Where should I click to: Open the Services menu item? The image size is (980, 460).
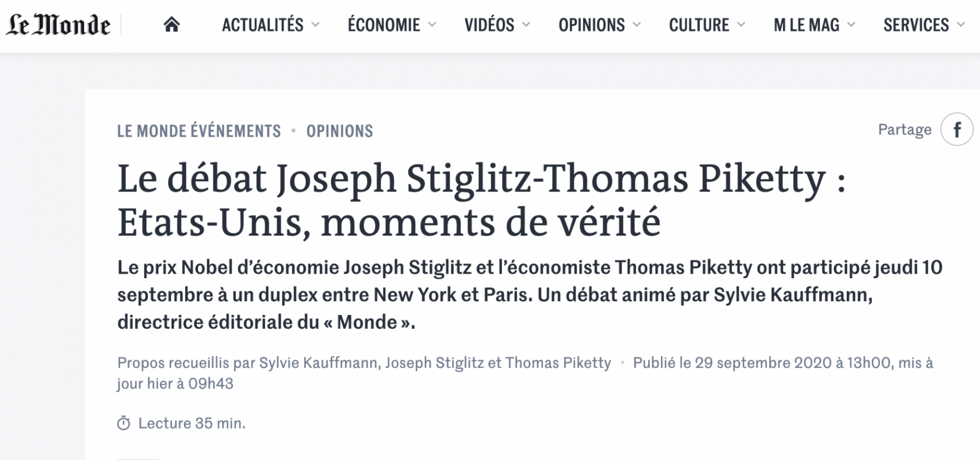pos(916,25)
